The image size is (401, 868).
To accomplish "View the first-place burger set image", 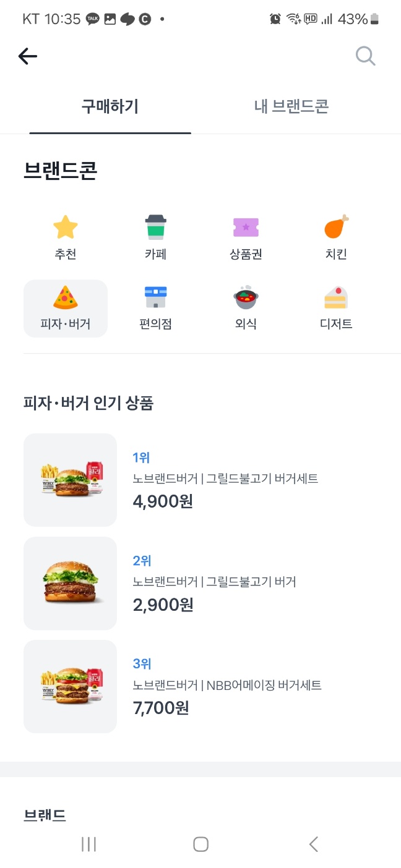I will point(69,479).
